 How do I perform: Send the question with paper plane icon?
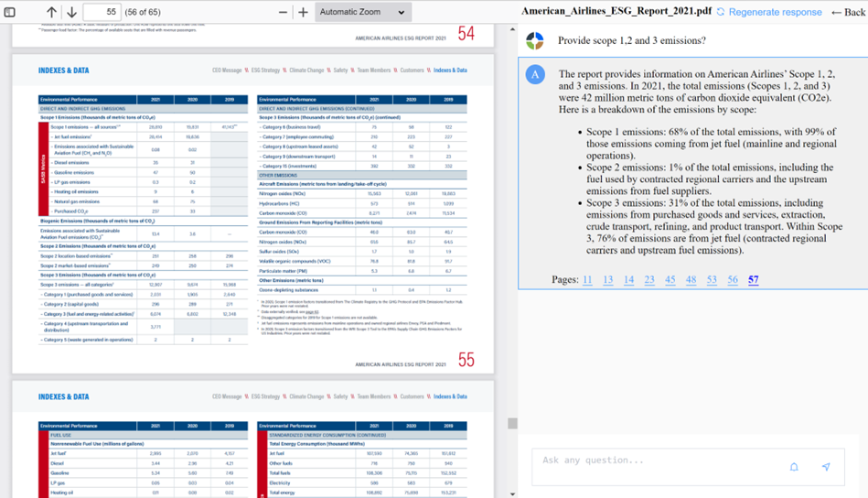pyautogui.click(x=826, y=467)
